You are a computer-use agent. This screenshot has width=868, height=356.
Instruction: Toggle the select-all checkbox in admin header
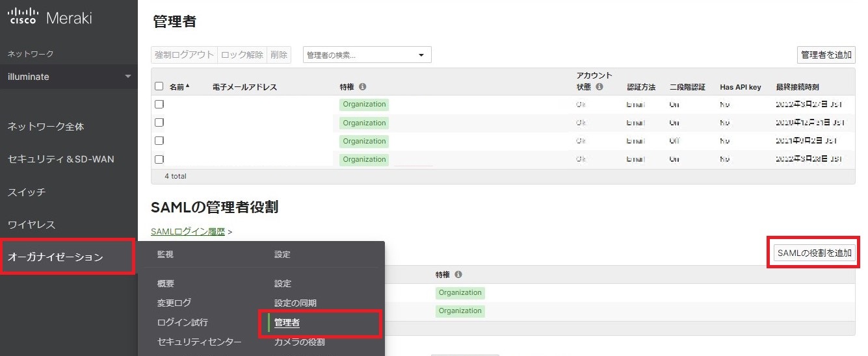click(159, 86)
